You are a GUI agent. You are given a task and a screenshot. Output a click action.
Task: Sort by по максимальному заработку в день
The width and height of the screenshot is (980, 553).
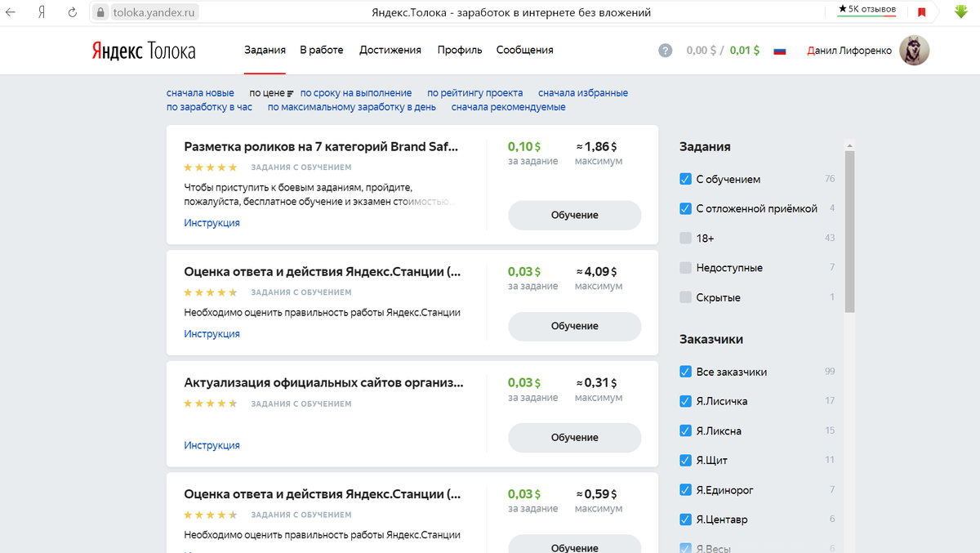(352, 107)
